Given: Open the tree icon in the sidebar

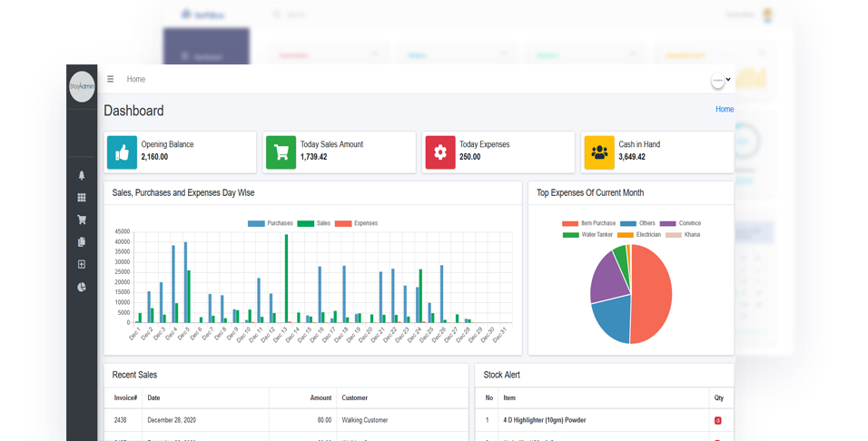Looking at the screenshot, I should 82,175.
